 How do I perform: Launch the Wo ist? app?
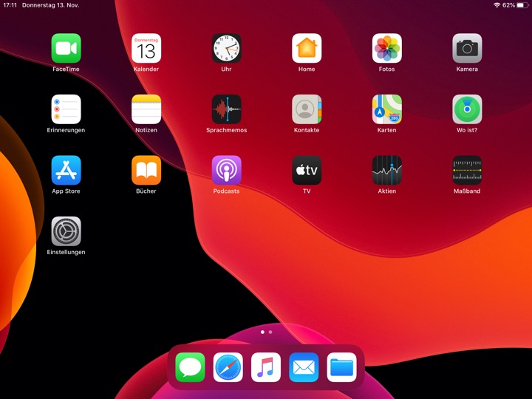tap(467, 109)
